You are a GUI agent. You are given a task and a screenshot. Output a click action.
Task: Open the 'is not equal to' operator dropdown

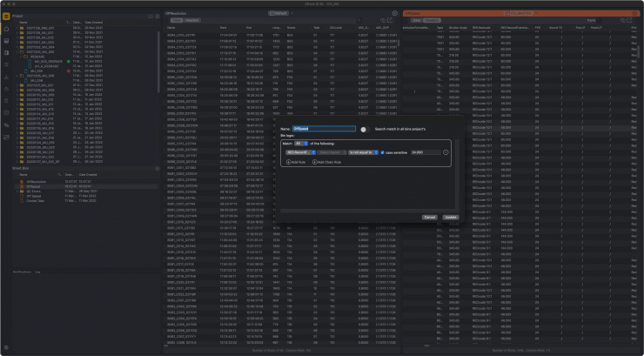(x=366, y=152)
